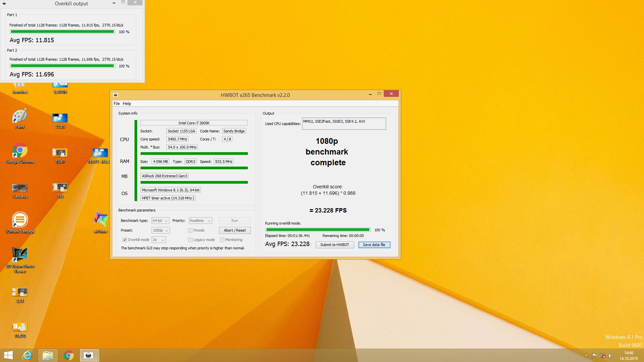Viewport: 644px width, 362px height.
Task: Click Overkill output window title icon
Action: (x=4, y=3)
